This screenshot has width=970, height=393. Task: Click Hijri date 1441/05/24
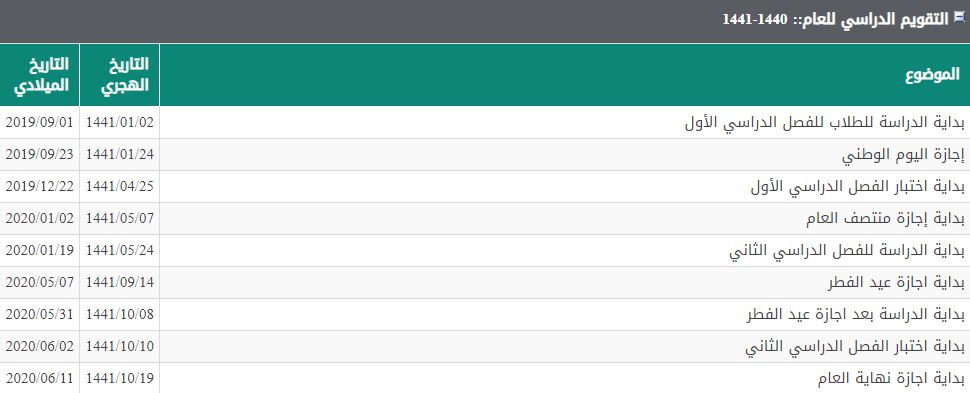coord(119,251)
